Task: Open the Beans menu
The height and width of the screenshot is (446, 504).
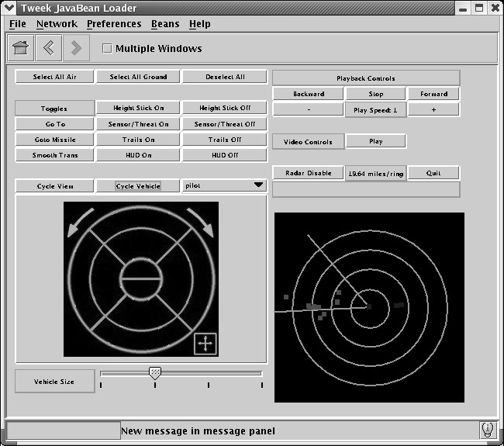Action: click(x=165, y=24)
